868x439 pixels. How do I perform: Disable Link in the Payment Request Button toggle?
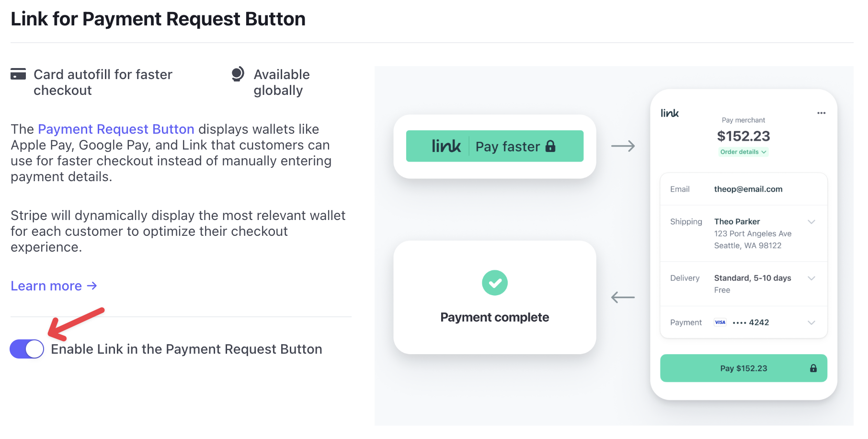(x=27, y=349)
